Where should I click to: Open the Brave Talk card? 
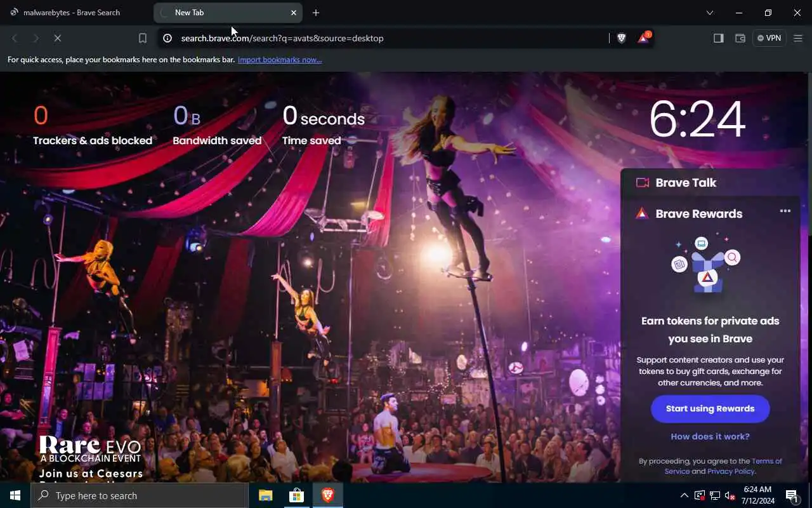click(x=710, y=183)
